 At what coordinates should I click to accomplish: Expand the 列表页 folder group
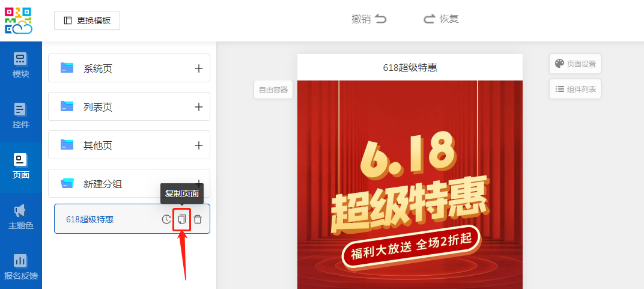coord(98,107)
